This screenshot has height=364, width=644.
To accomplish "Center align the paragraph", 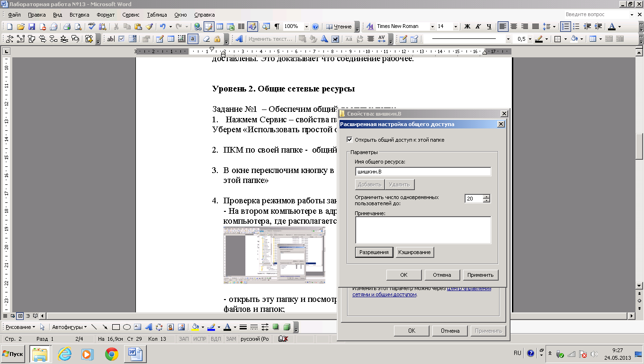I will click(x=513, y=27).
